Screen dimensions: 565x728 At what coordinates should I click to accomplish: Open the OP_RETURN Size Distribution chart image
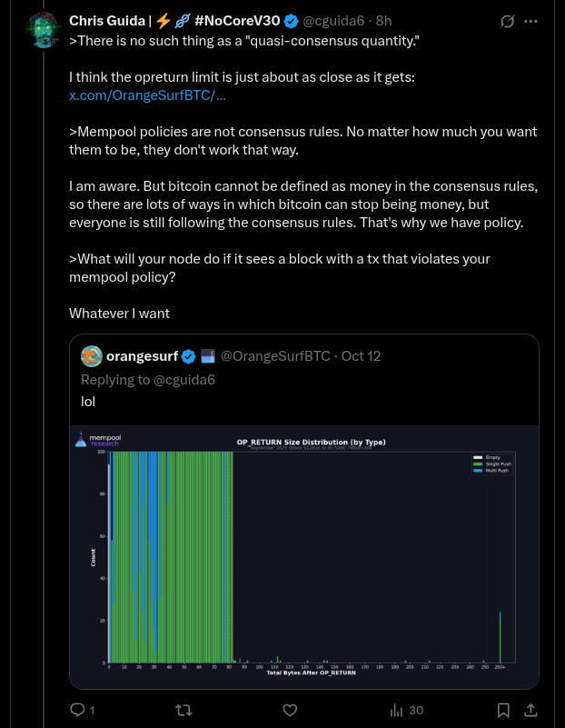(304, 557)
